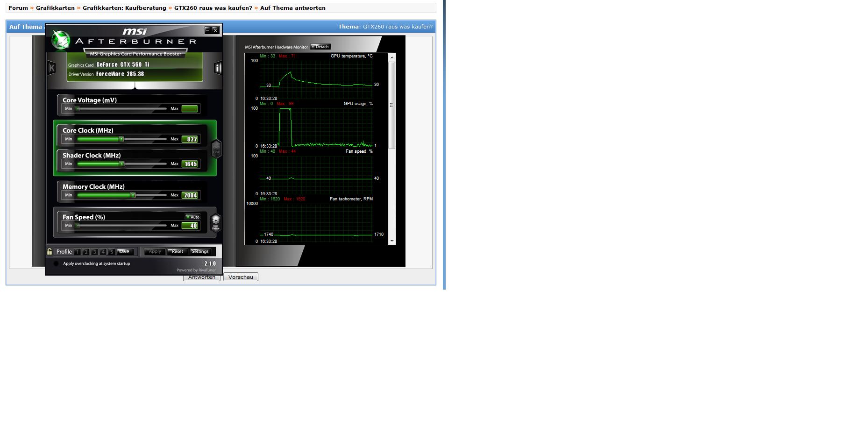The width and height of the screenshot is (868, 433).
Task: Click the MSI Afterburner dragon logo
Action: [x=61, y=40]
